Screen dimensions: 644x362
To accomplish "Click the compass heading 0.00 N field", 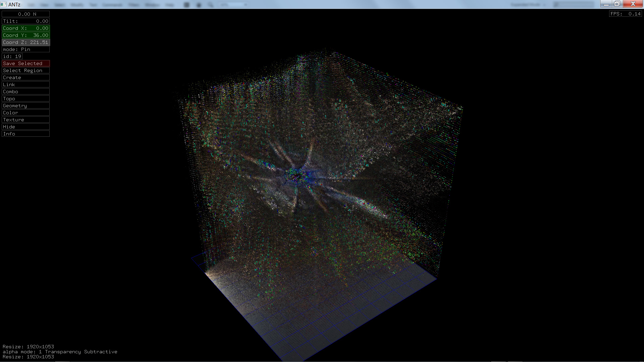I will tap(25, 14).
